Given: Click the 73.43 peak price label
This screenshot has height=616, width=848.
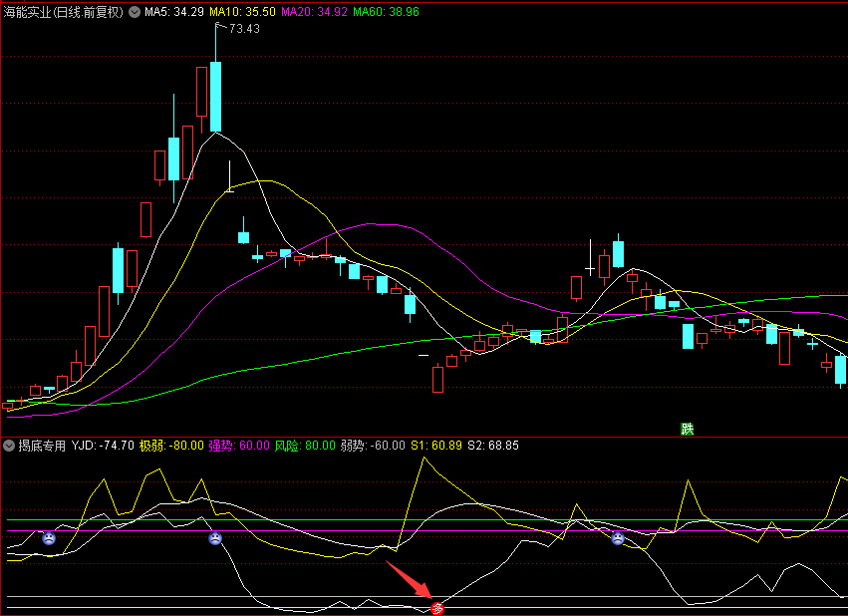Looking at the screenshot, I should (x=244, y=29).
